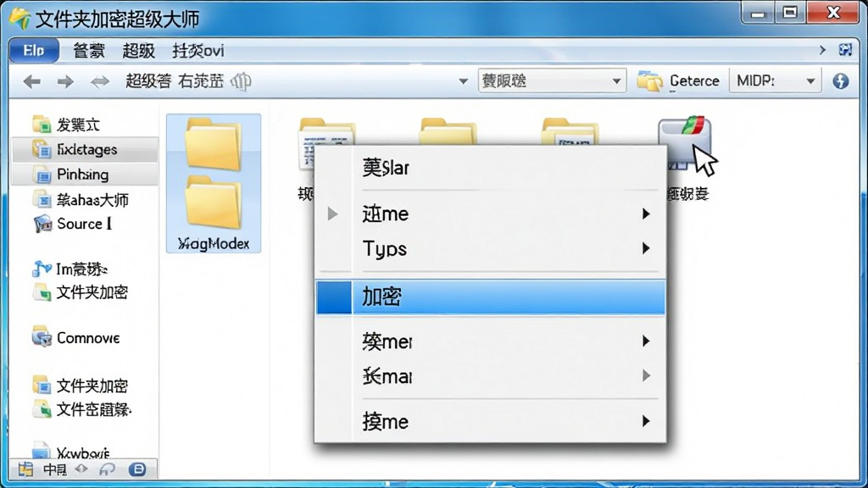
Task: Click the address bar dropdown arrow
Action: (x=464, y=82)
